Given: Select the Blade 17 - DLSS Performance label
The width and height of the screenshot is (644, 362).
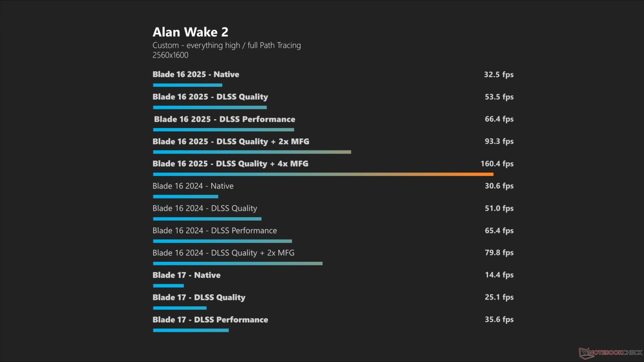Looking at the screenshot, I should (x=210, y=320).
